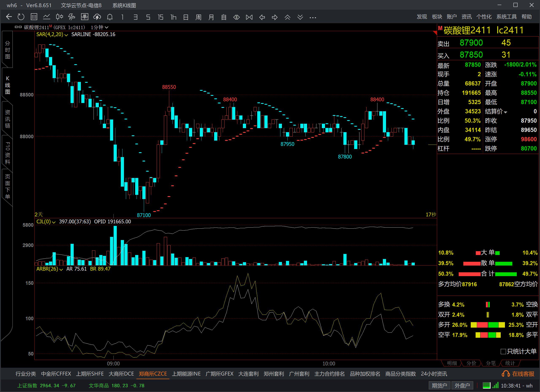Viewport: 540px width, 392px height.
Task: Select 中金所CFFEX exchange tab
Action: click(x=56, y=374)
